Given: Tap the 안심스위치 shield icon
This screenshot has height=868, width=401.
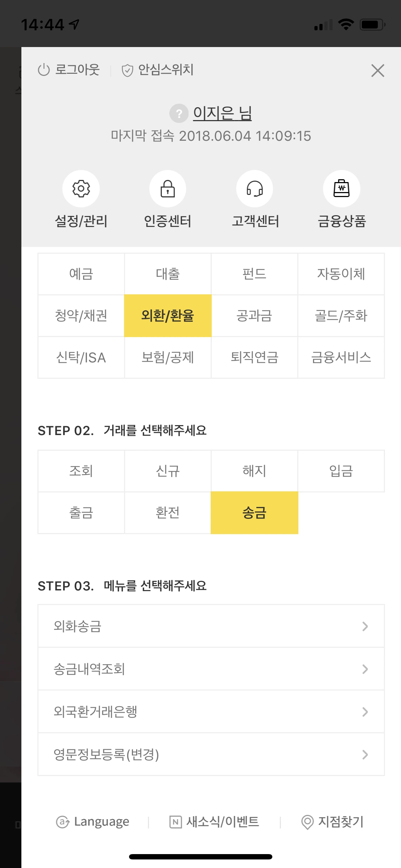Looking at the screenshot, I should (x=127, y=70).
